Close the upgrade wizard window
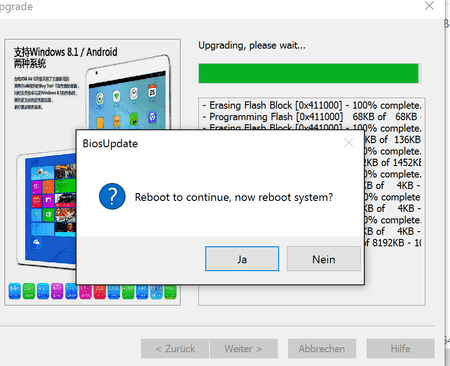Image resolution: width=450 pixels, height=366 pixels. [429, 6]
